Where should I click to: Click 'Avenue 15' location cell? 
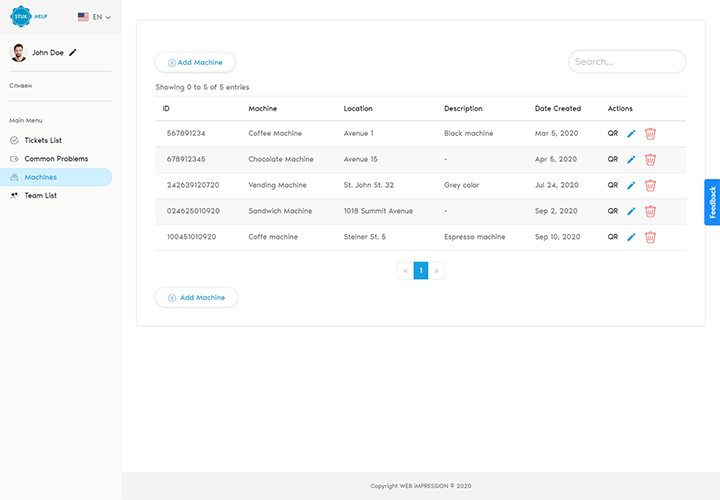pos(360,159)
